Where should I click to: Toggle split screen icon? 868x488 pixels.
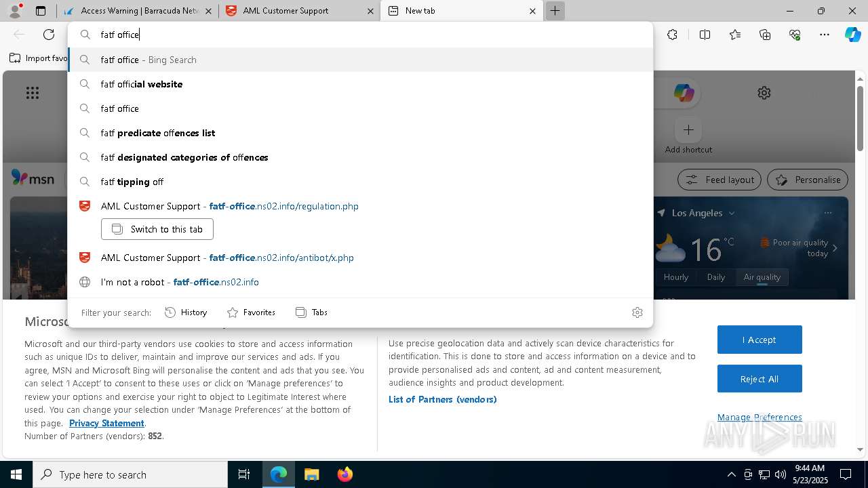(x=705, y=35)
